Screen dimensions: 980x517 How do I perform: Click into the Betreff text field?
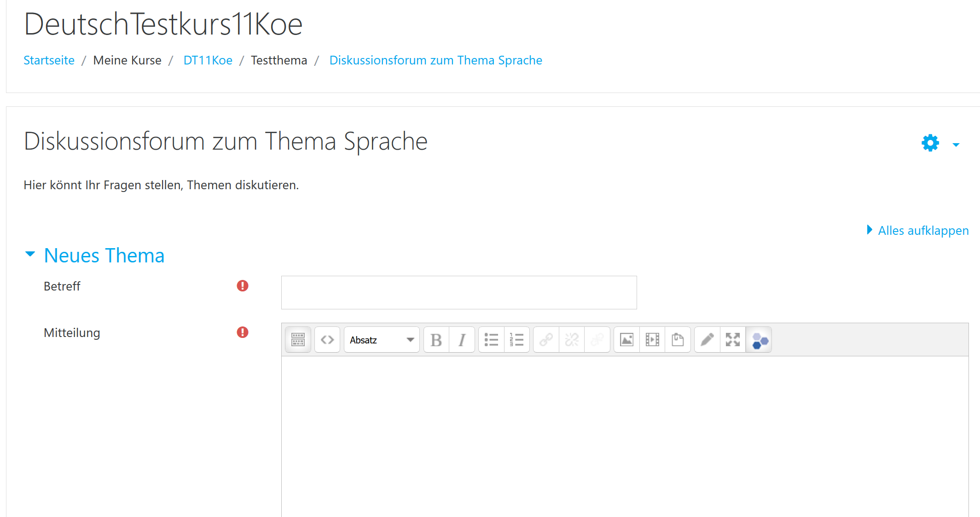click(x=458, y=292)
